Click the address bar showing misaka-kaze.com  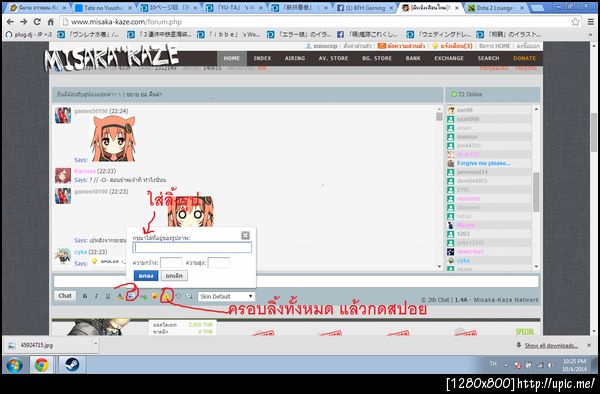coord(321,22)
